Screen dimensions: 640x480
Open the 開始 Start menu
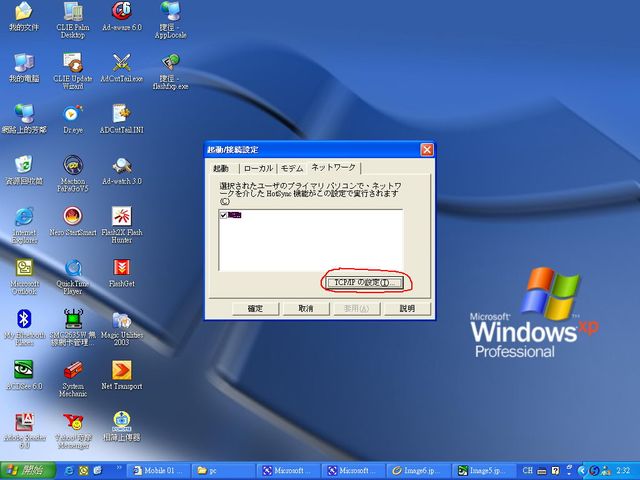(27, 471)
